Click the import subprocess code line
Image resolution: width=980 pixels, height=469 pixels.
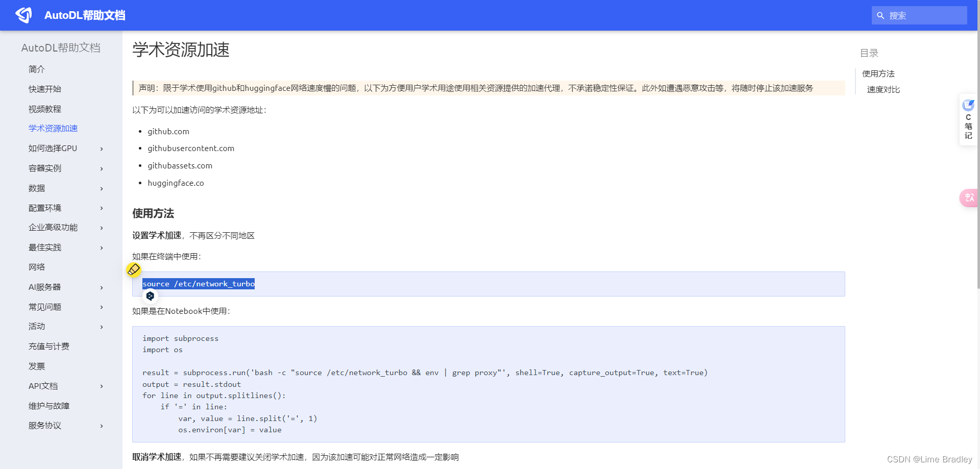(x=180, y=338)
